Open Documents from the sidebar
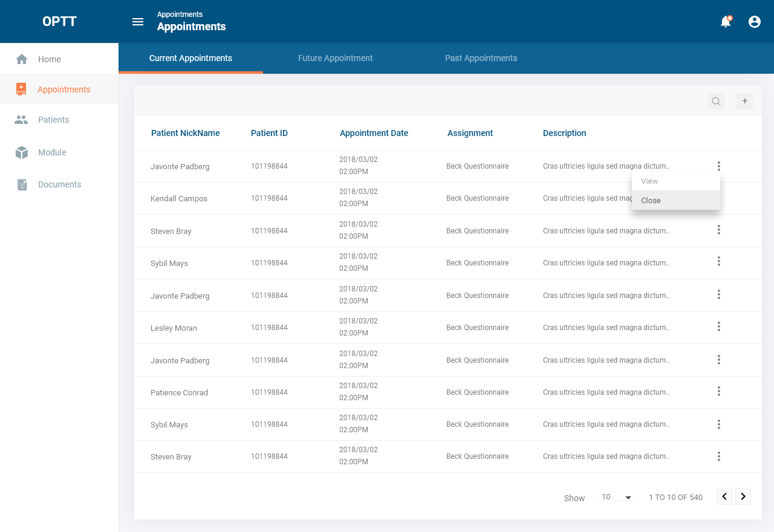The image size is (774, 532). coord(59,184)
